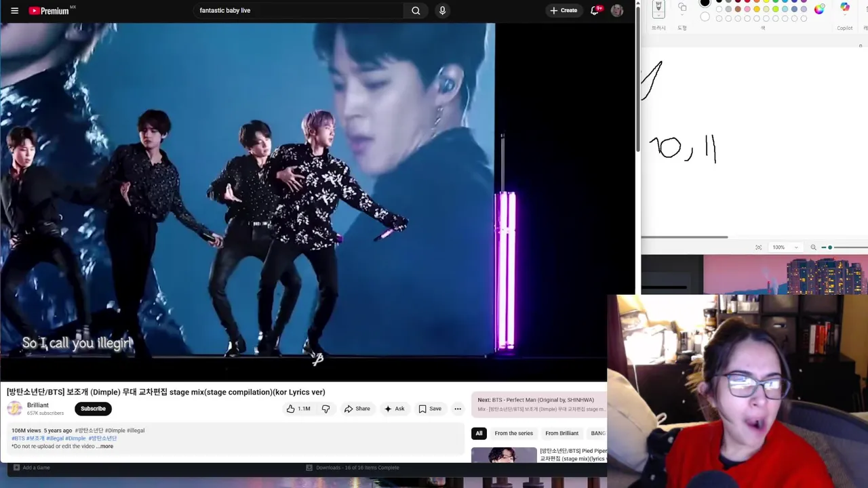Pick the light gray swatch in Paint
The image size is (868, 488).
(x=728, y=9)
